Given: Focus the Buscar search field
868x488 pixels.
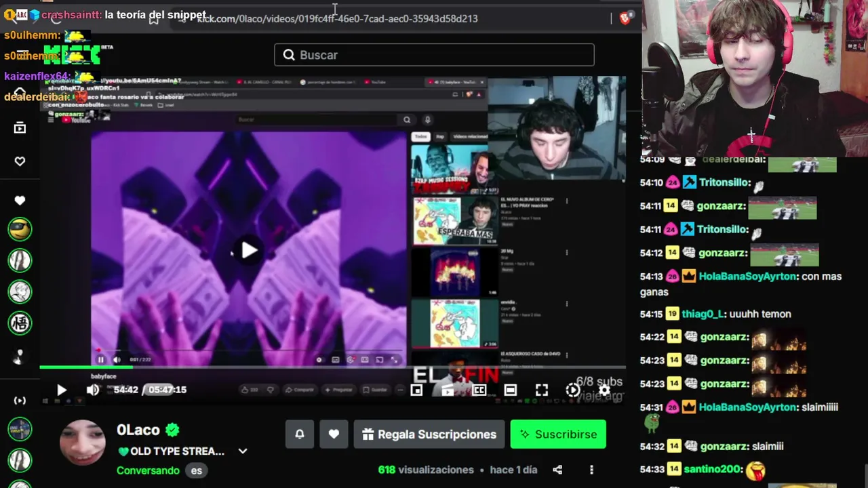Looking at the screenshot, I should (x=434, y=55).
